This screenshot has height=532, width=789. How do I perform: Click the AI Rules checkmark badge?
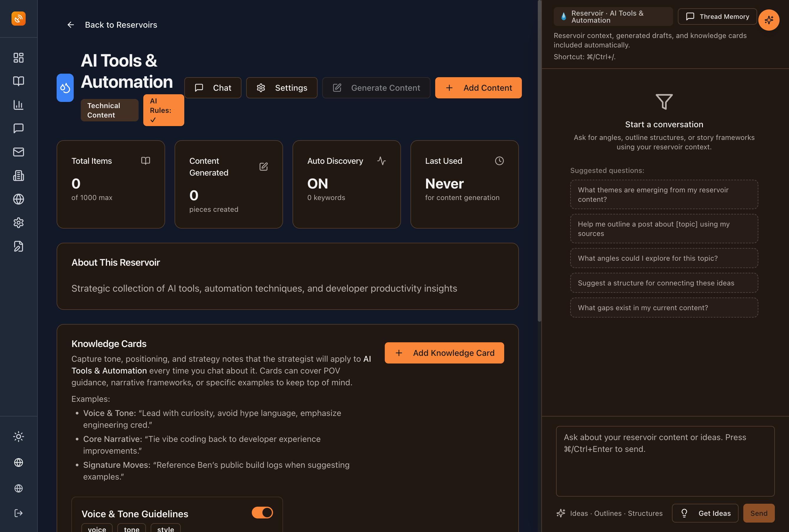pos(163,110)
